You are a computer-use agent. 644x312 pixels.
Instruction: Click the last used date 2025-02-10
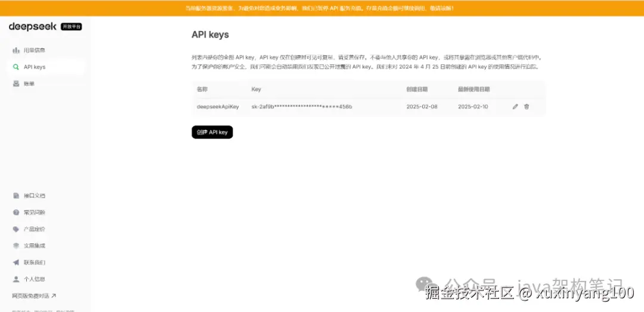(473, 107)
